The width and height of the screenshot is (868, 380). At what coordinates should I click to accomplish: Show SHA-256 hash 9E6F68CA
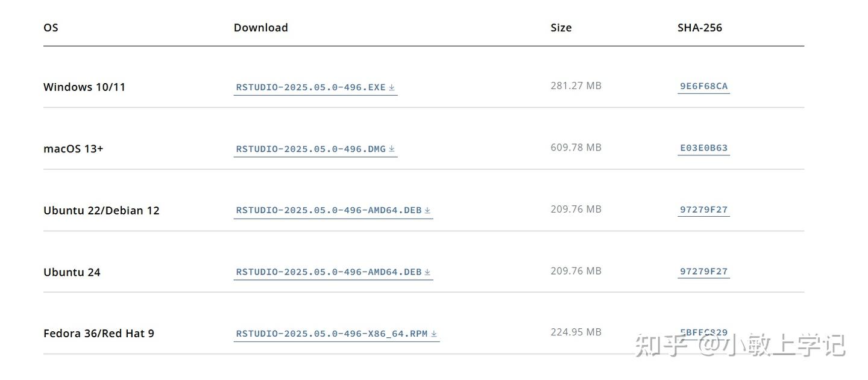pyautogui.click(x=703, y=86)
